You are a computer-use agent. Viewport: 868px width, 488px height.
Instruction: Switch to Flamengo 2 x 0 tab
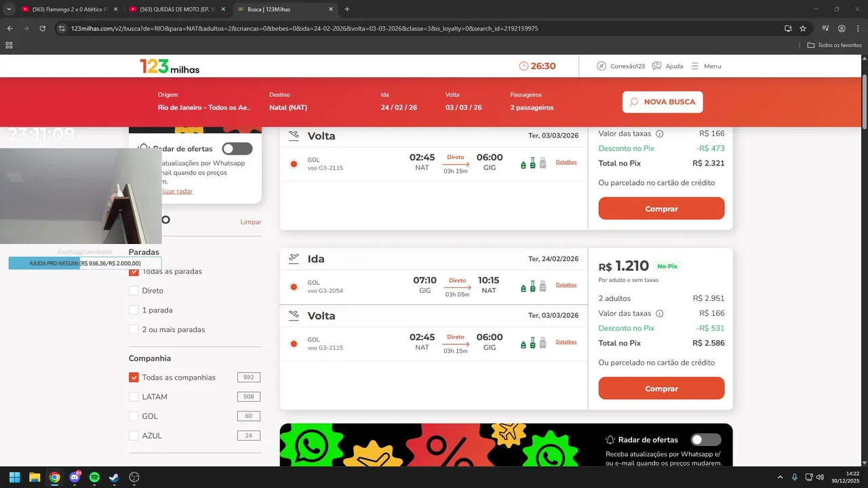coord(70,9)
